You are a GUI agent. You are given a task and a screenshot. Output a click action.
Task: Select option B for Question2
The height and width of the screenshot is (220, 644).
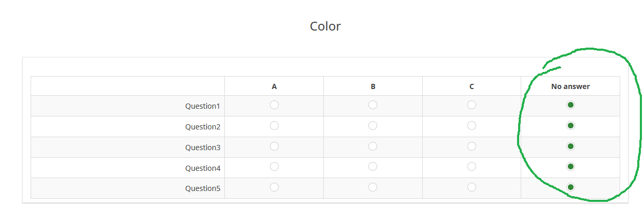373,126
